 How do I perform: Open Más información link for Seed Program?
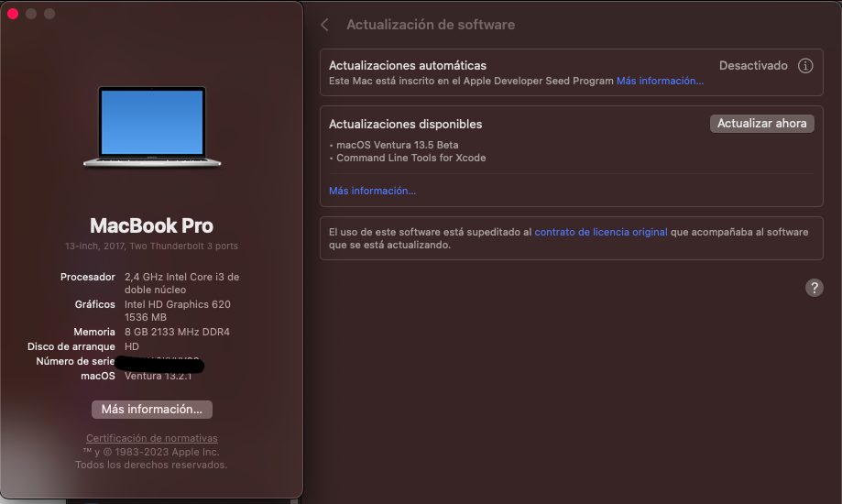(660, 81)
